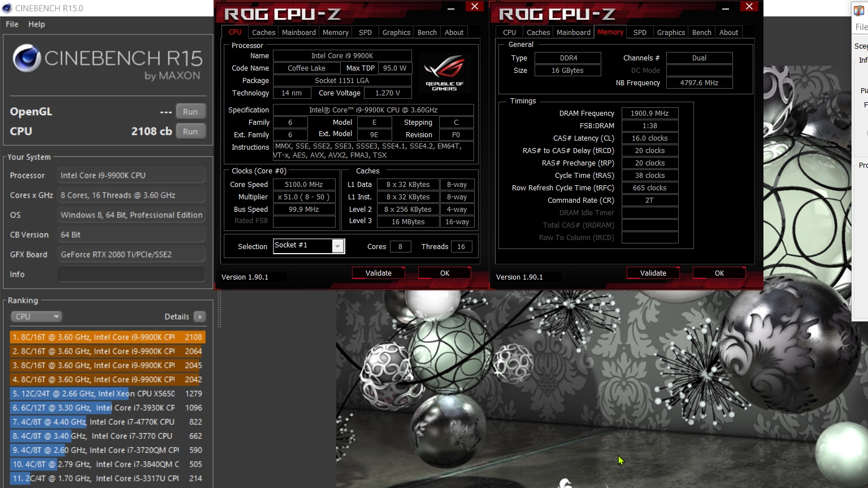Click the GFX Board GeForce RTX 2080 Ti field
This screenshot has height=488, width=868.
coord(131,254)
